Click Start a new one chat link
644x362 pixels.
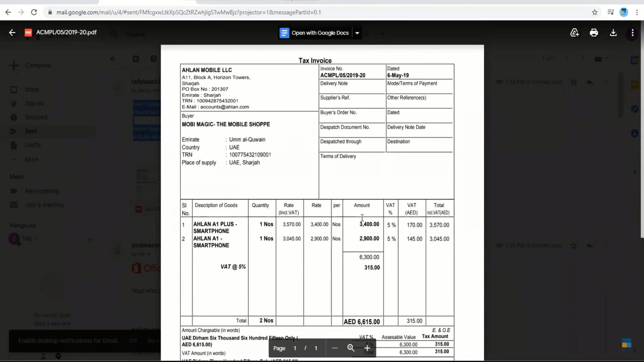(52, 323)
